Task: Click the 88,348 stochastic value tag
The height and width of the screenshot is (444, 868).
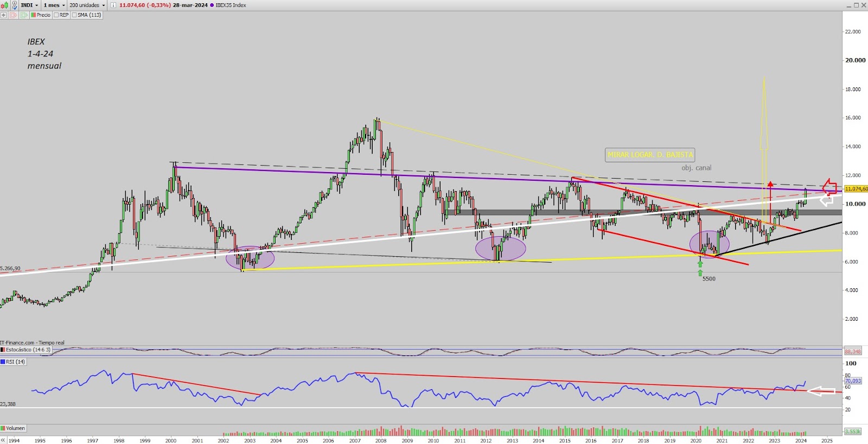Action: 853,352
